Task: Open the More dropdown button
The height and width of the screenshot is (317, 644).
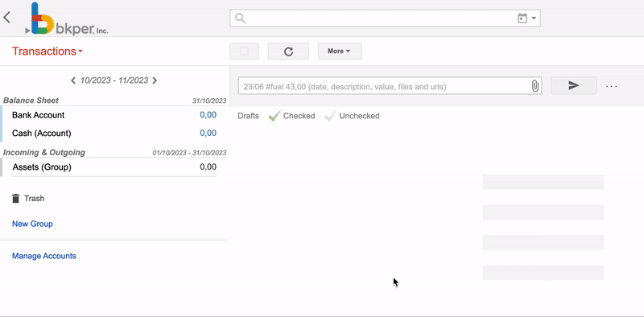Action: [340, 51]
